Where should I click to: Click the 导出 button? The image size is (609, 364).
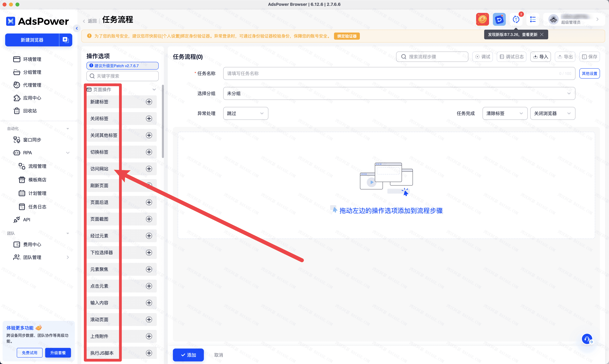click(x=565, y=57)
